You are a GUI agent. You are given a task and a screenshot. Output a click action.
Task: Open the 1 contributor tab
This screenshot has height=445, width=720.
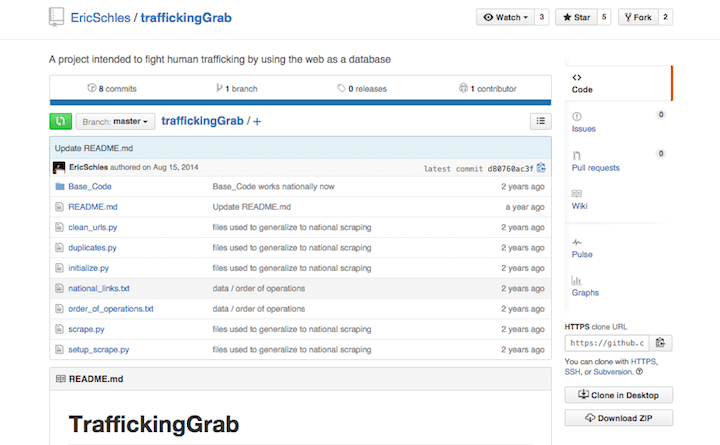(x=488, y=89)
